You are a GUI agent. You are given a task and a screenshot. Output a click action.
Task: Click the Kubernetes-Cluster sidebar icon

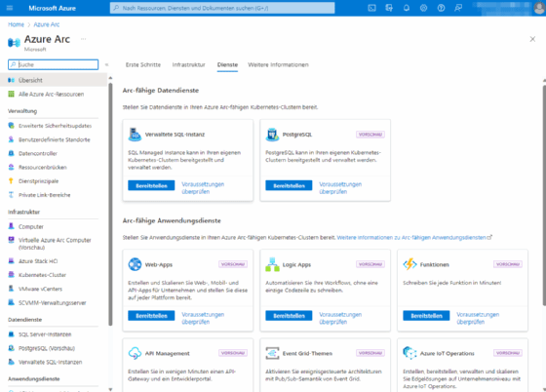click(11, 275)
